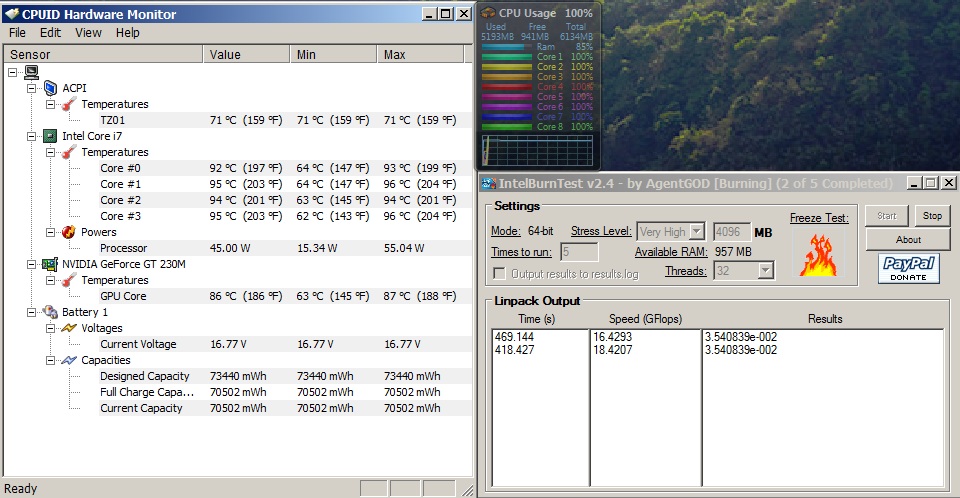Click the CPU usage history graph
This screenshot has width=960, height=498.
pyautogui.click(x=537, y=150)
